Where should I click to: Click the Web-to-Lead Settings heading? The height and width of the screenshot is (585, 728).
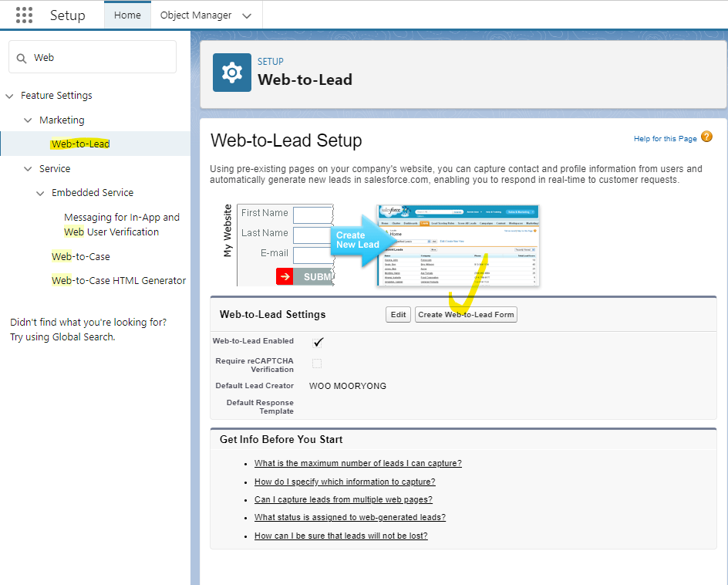click(272, 315)
